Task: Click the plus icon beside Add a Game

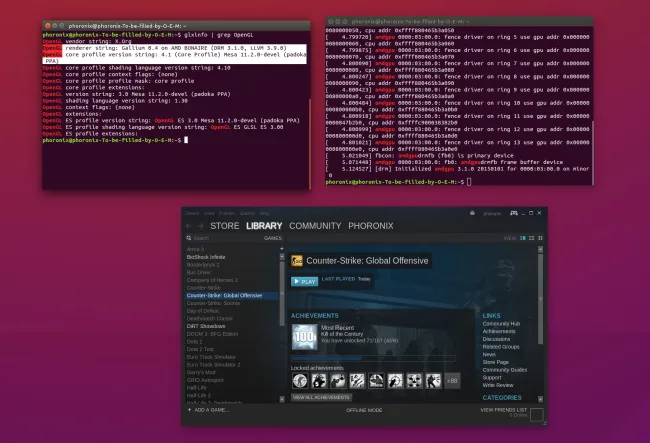Action: click(x=188, y=410)
